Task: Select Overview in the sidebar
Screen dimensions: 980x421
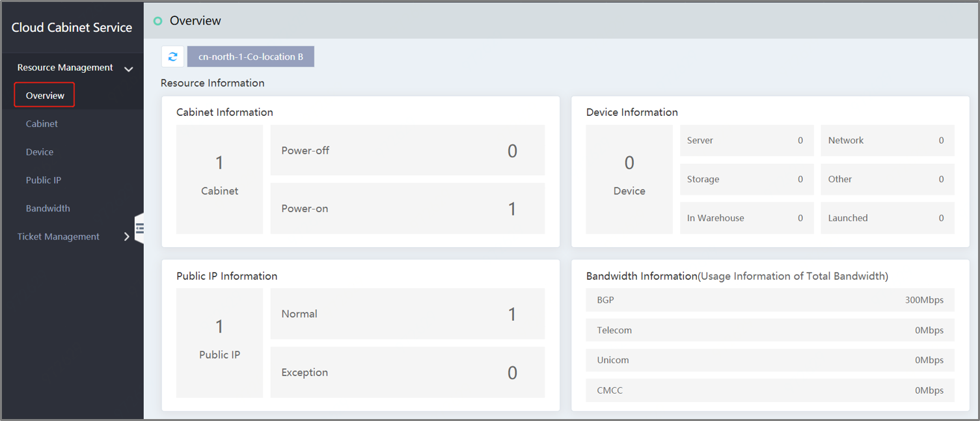Action: [x=44, y=94]
